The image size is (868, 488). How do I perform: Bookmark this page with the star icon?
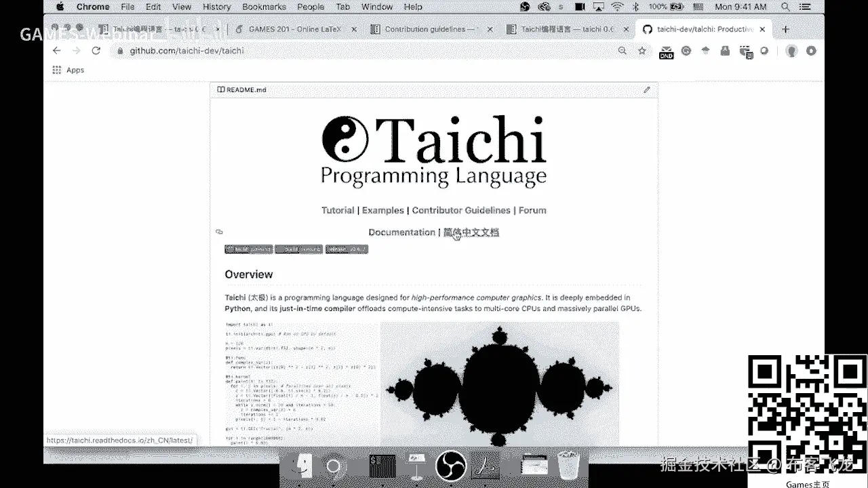(x=642, y=51)
